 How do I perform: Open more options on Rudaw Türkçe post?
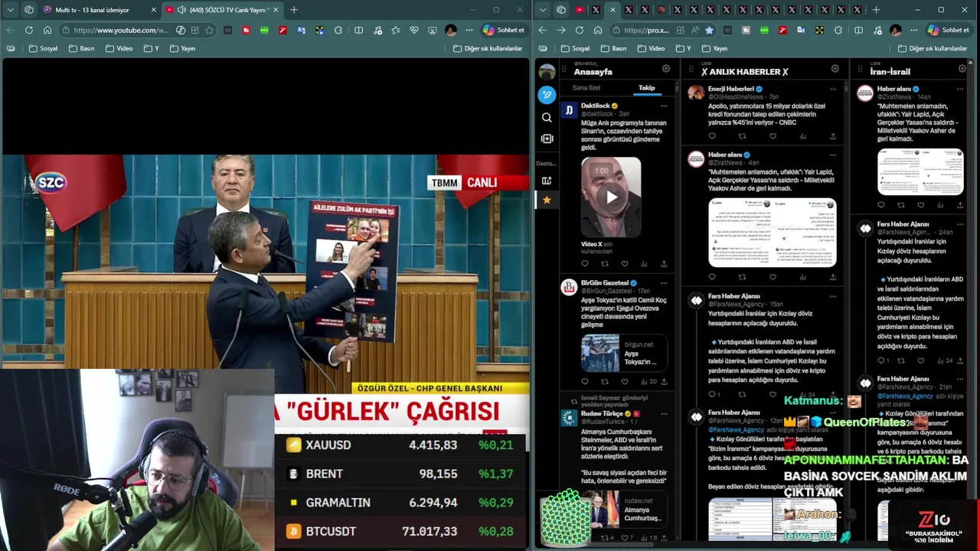664,413
